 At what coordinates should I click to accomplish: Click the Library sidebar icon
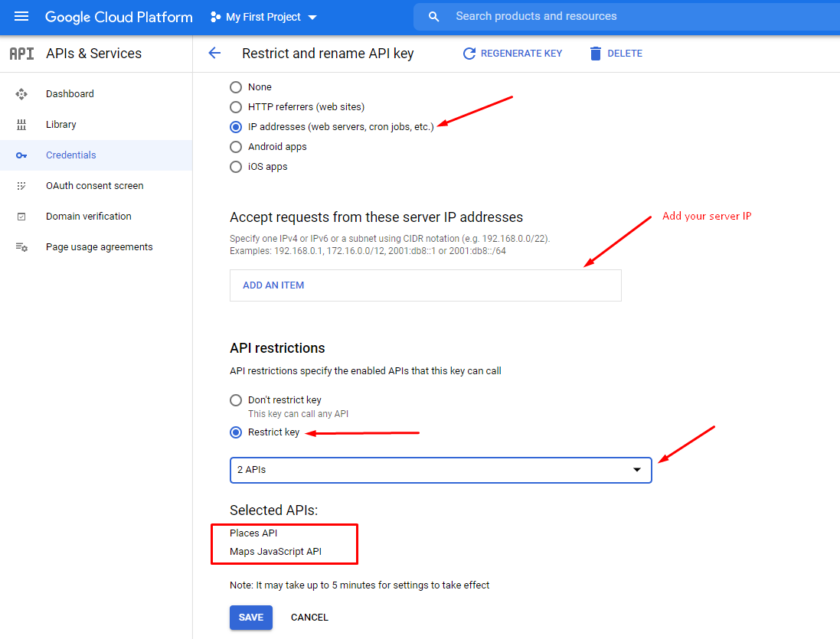coord(21,125)
